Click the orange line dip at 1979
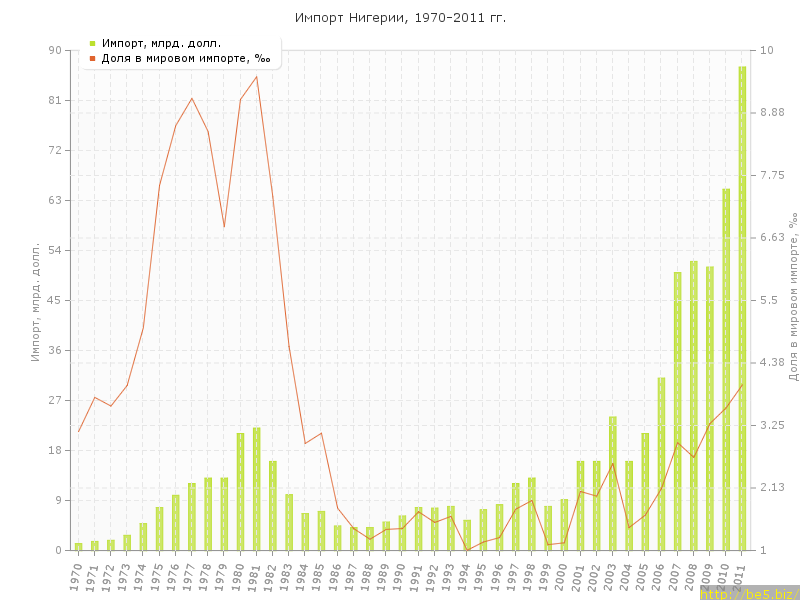Screen dimensions: 800x600 (x=224, y=227)
